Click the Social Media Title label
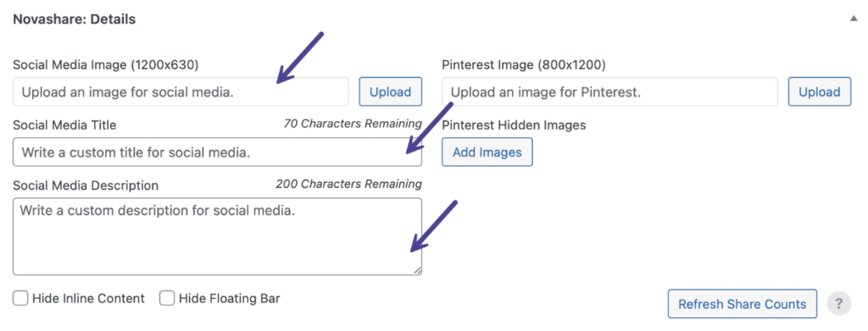The height and width of the screenshot is (331, 868). (x=64, y=125)
